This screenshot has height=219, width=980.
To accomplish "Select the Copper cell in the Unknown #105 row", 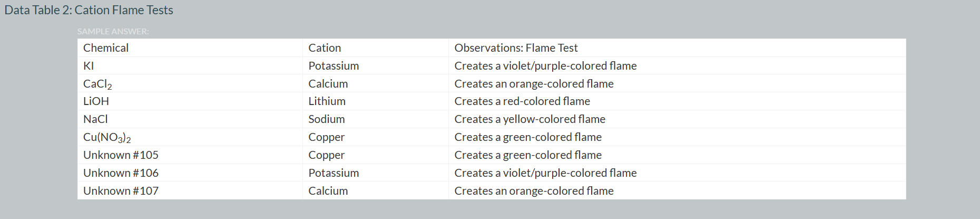I will (x=326, y=155).
